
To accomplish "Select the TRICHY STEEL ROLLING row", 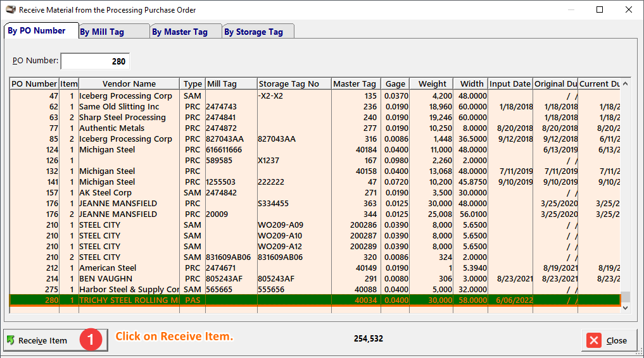I will tap(315, 300).
